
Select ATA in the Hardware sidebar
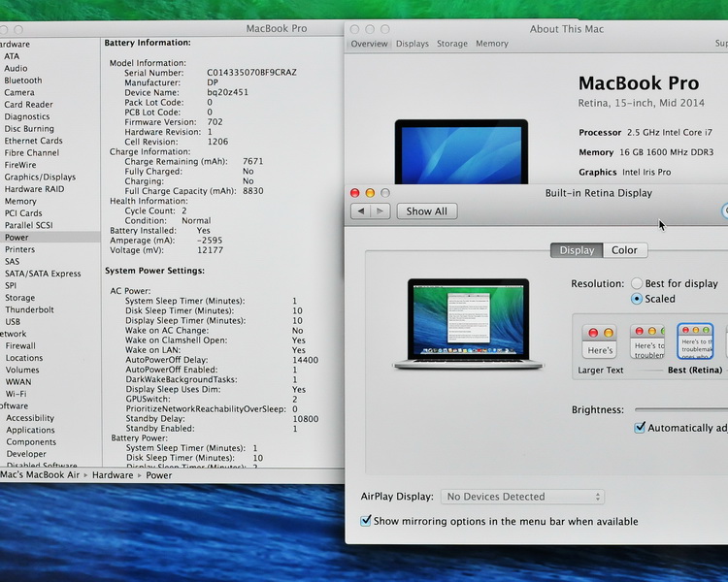12,56
